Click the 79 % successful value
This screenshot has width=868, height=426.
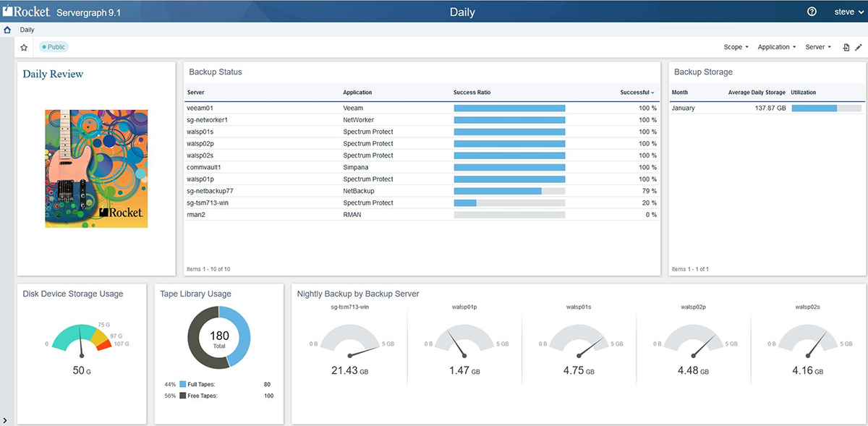650,191
